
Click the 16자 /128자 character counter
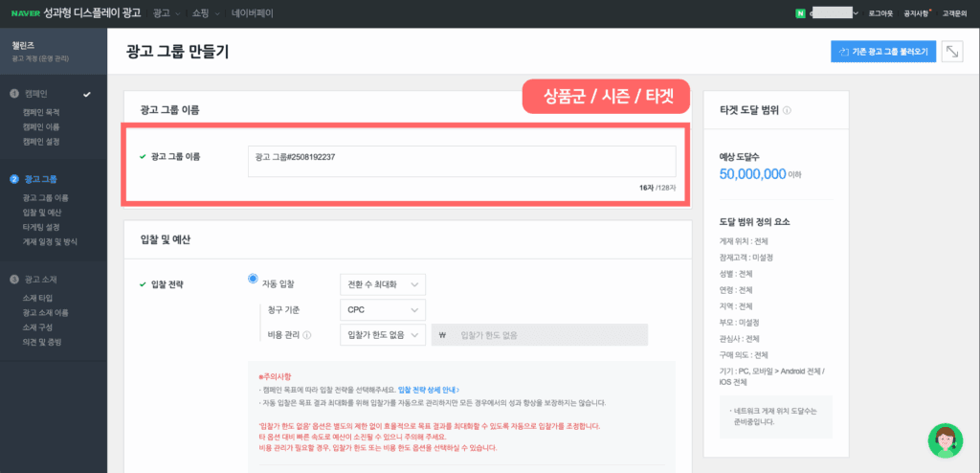point(657,187)
